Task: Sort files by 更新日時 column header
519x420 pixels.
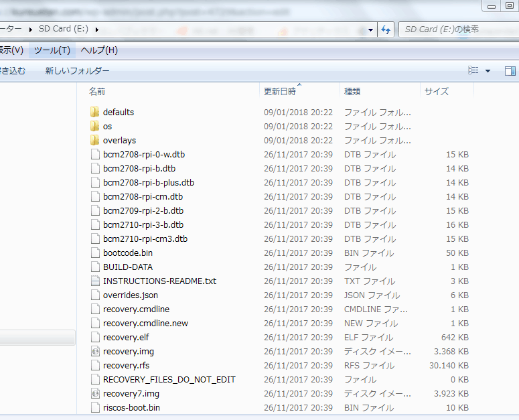Action: 280,91
